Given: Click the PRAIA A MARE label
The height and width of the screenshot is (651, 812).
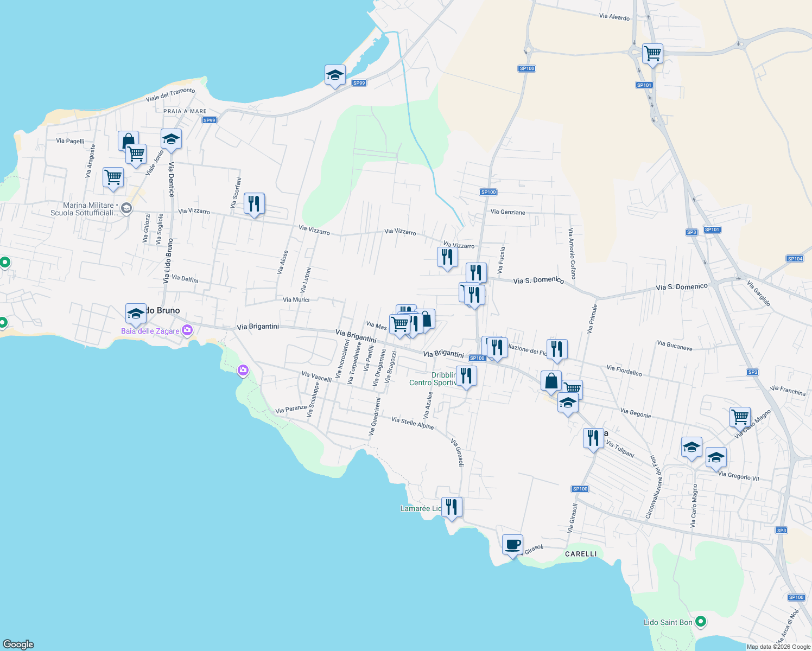Looking at the screenshot, I should click(x=185, y=111).
